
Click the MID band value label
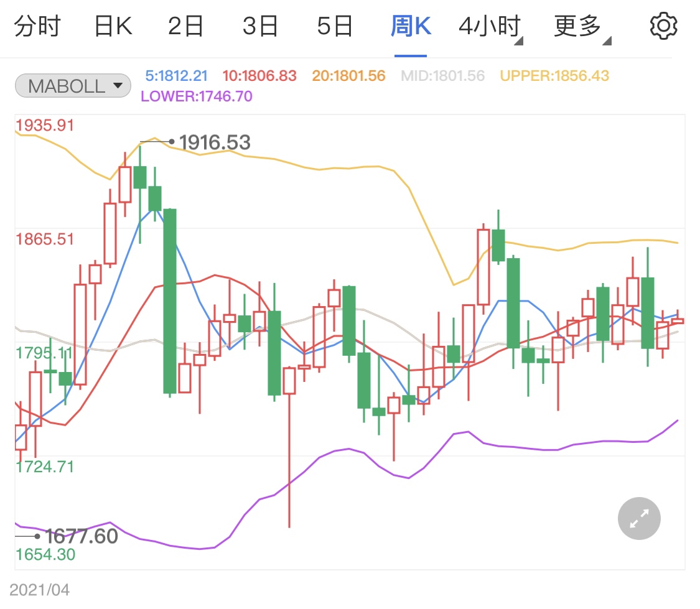pyautogui.click(x=442, y=76)
